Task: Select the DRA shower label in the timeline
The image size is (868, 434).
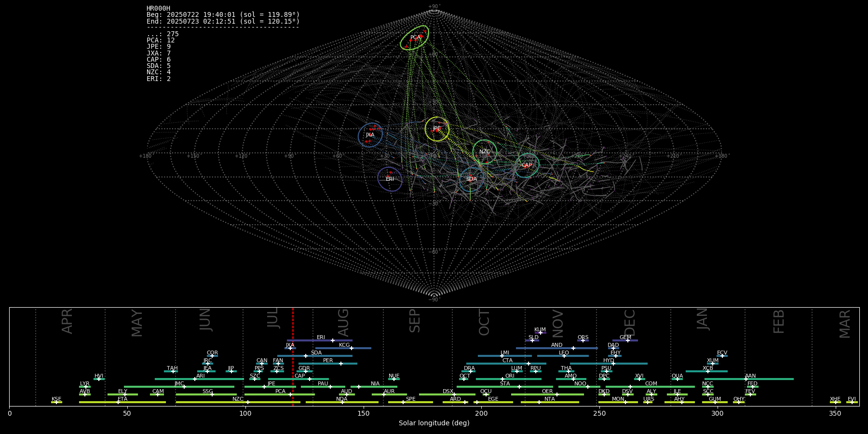Action: [x=469, y=368]
